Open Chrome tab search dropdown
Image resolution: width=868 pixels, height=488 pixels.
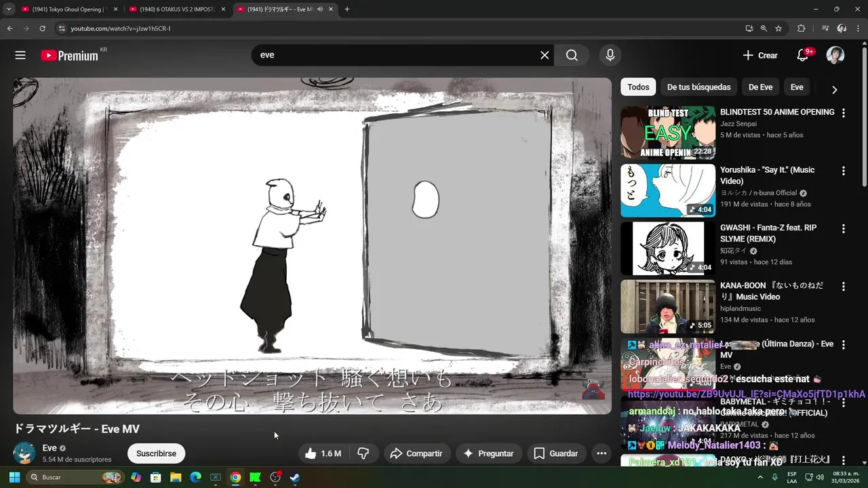pos(9,9)
